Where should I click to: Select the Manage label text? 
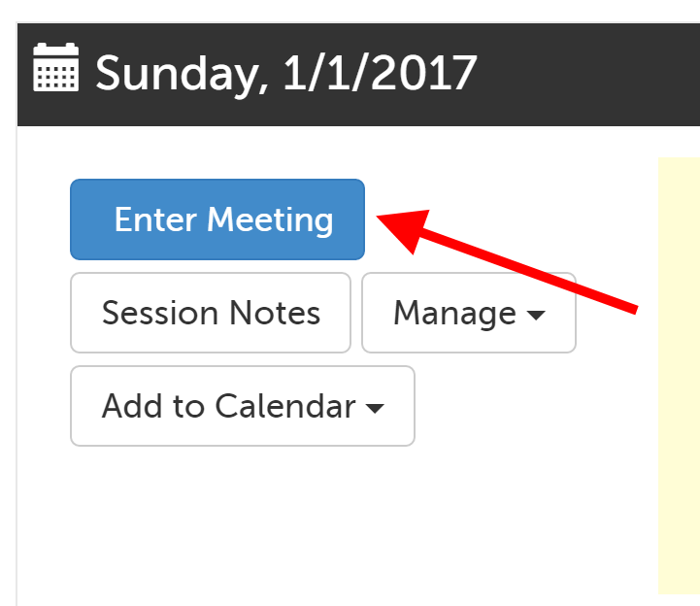click(454, 313)
